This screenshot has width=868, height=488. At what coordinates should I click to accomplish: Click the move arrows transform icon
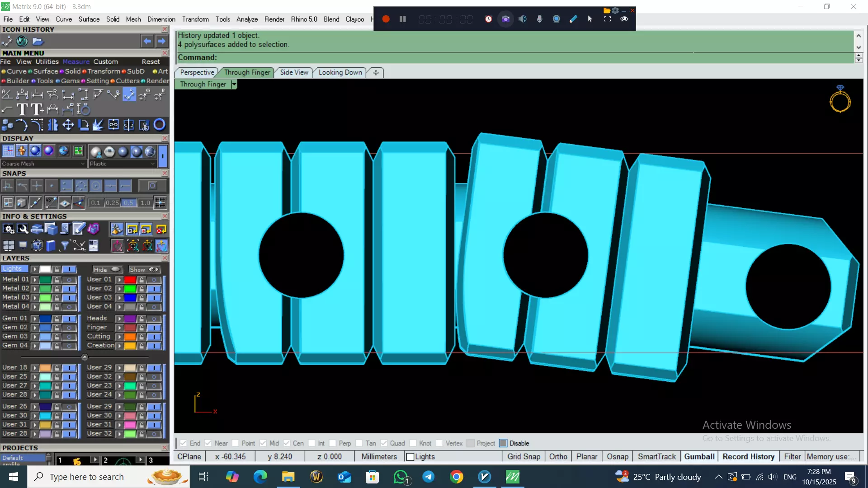click(x=68, y=125)
